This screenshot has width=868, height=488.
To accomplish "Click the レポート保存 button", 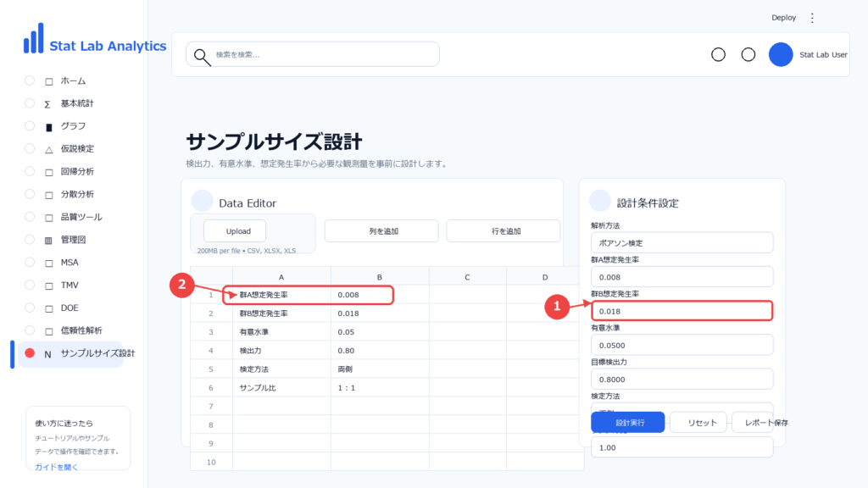I will pos(760,422).
